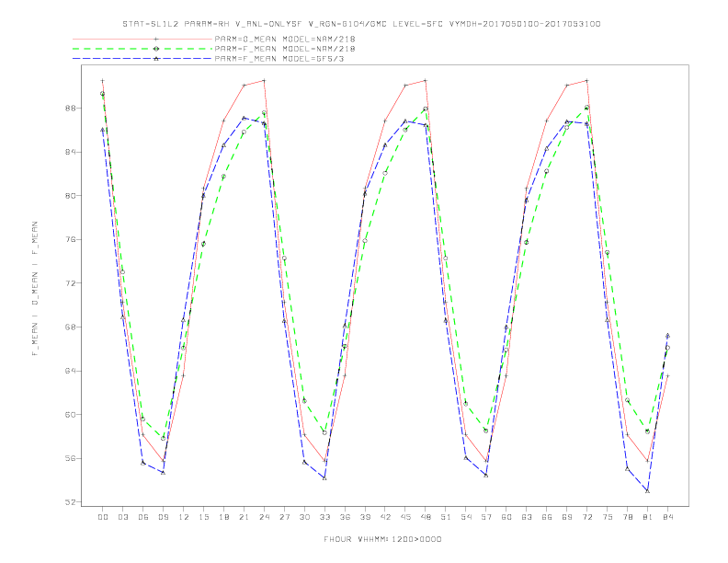The width and height of the screenshot is (728, 563).
Task: Click forecast hour 18 on the horizontal axis
Action: pos(223,517)
